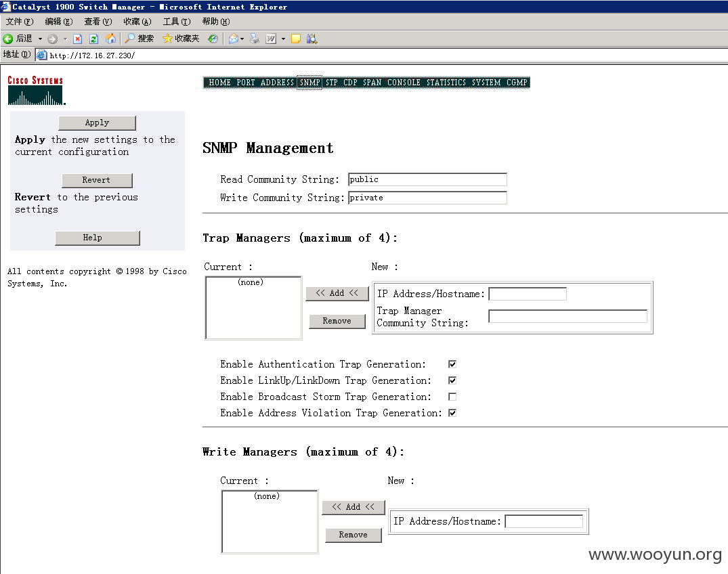Click the Write Community String field

pos(427,198)
